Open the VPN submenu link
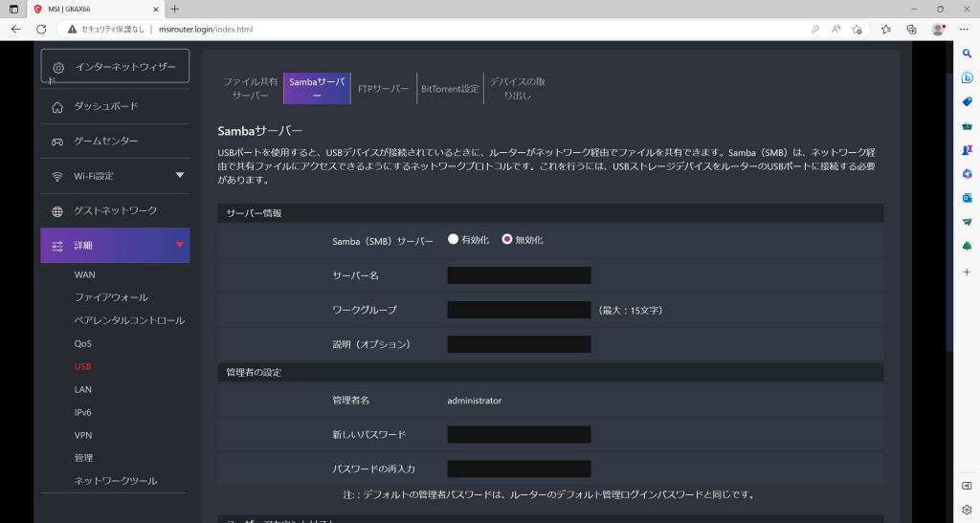 tap(83, 435)
